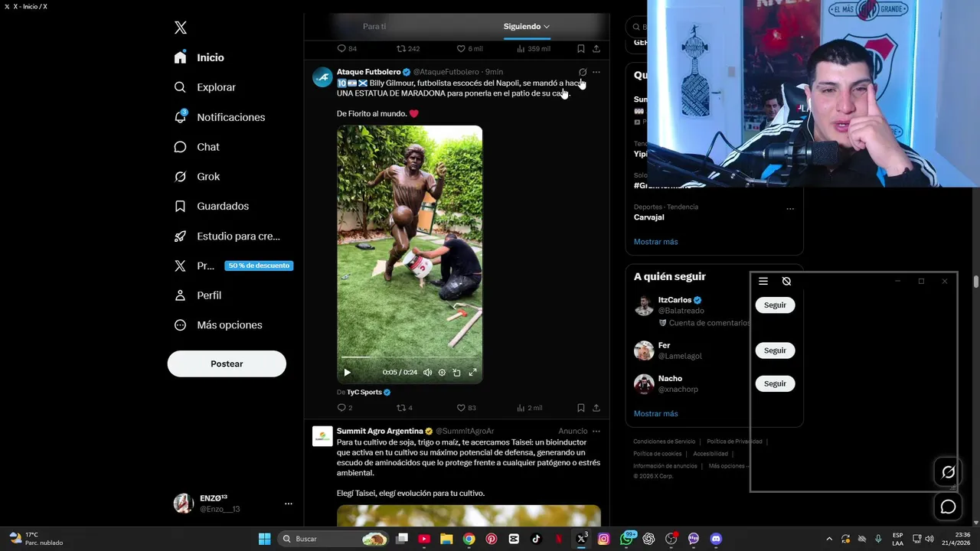The width and height of the screenshot is (980, 551).
Task: Open Grok from the sidebar
Action: [197, 177]
